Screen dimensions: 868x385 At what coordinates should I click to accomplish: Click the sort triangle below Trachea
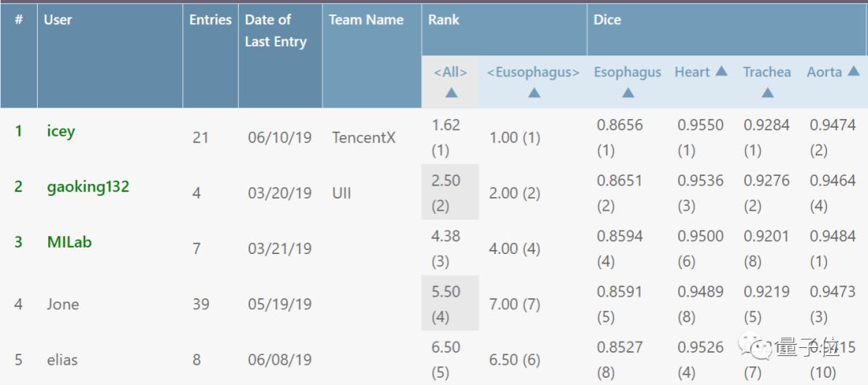tap(767, 92)
